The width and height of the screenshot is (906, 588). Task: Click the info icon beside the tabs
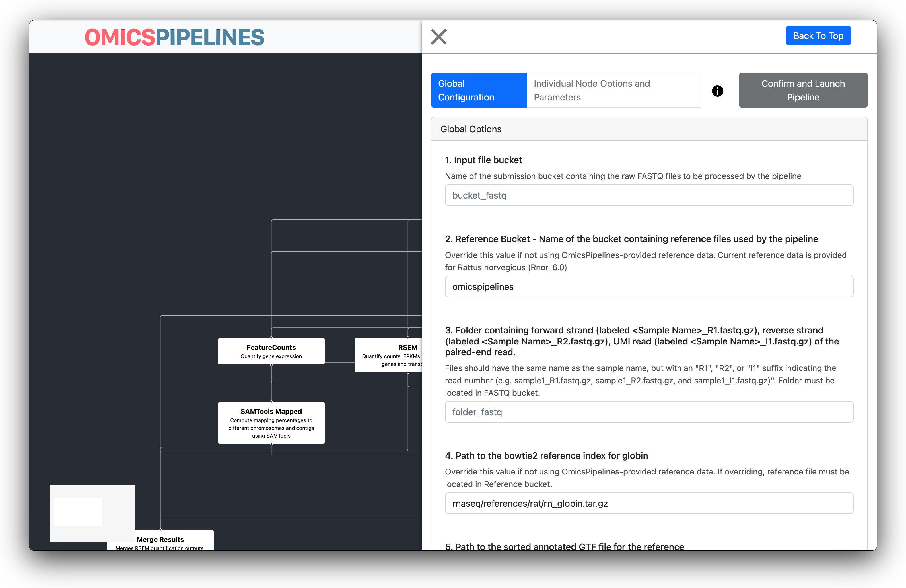(x=717, y=91)
